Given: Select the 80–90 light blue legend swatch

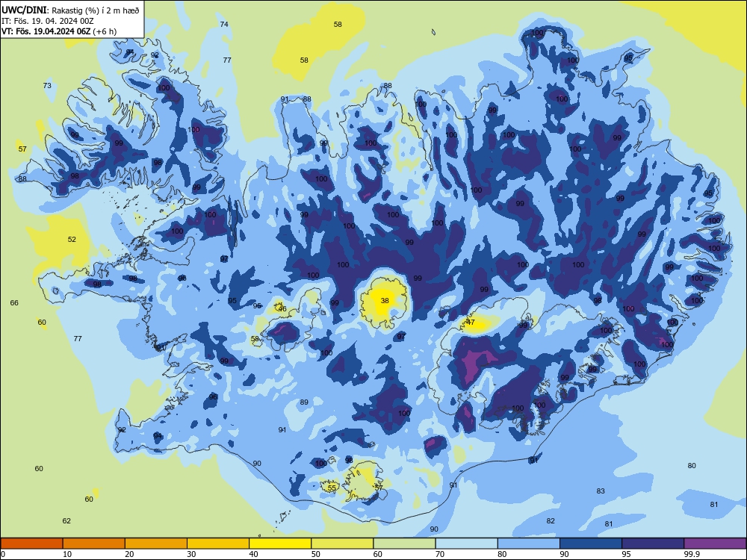Looking at the screenshot, I should pyautogui.click(x=529, y=544).
